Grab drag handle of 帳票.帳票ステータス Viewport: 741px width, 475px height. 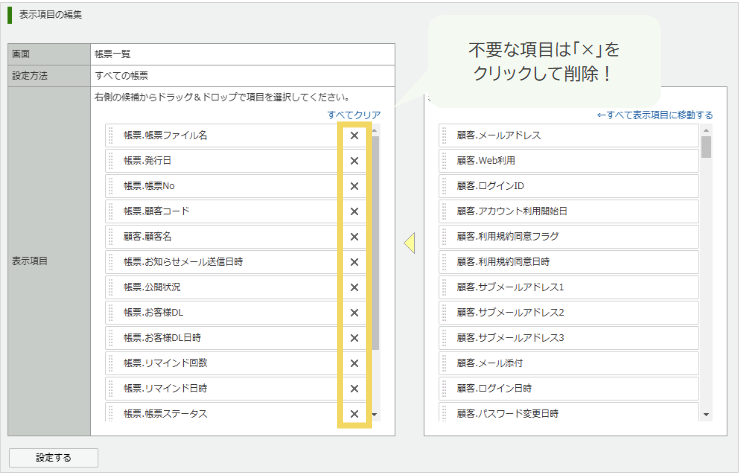[x=113, y=413]
